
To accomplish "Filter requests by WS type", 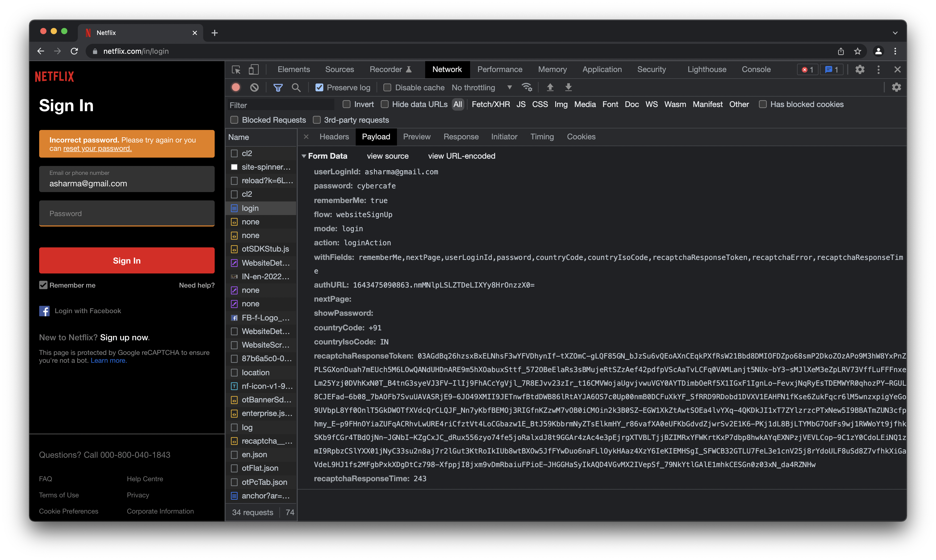I will [x=651, y=104].
